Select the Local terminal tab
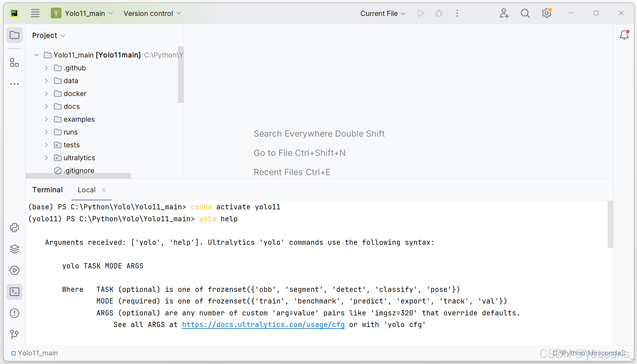 point(87,190)
